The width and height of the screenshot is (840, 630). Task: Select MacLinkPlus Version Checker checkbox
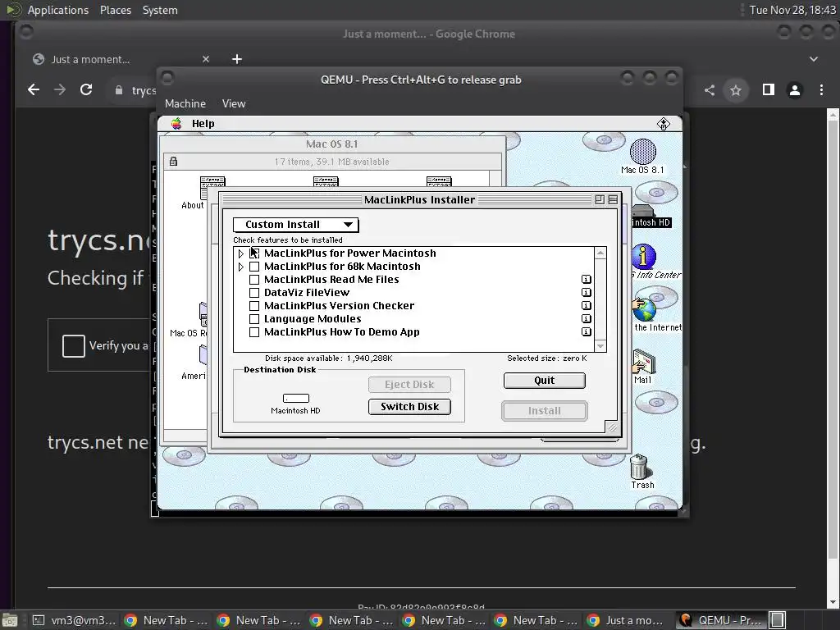254,306
